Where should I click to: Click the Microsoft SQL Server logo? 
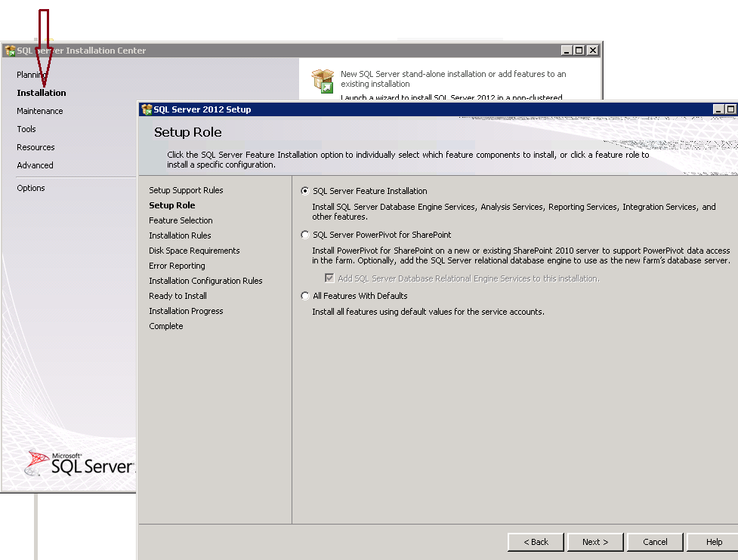79,463
